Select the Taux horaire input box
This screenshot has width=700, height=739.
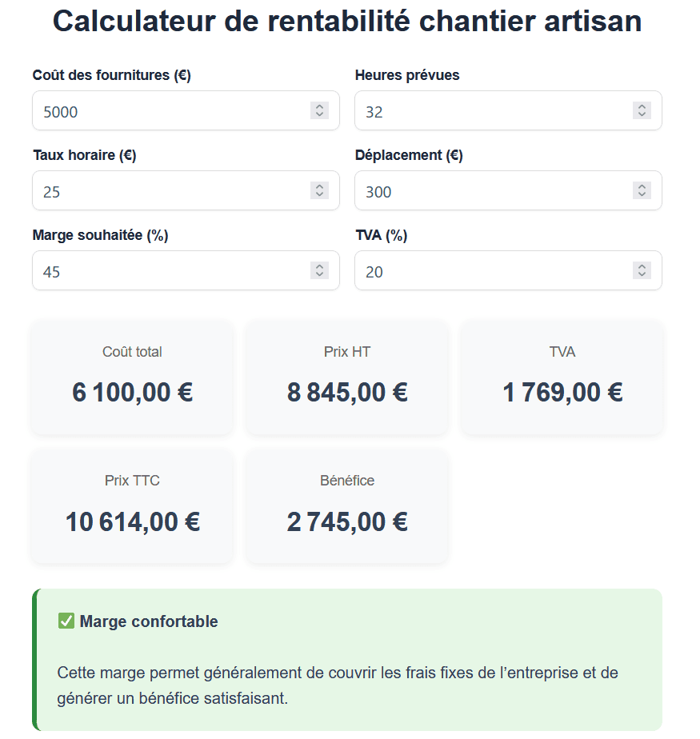tap(186, 190)
